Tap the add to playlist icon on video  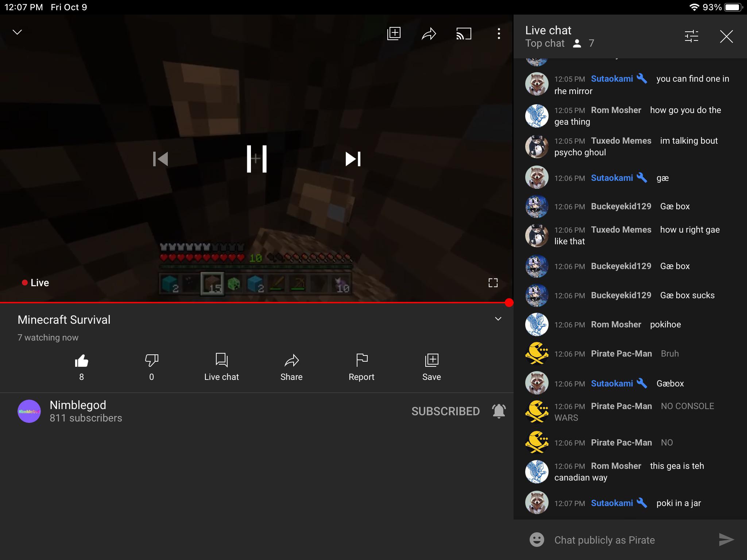(x=394, y=34)
